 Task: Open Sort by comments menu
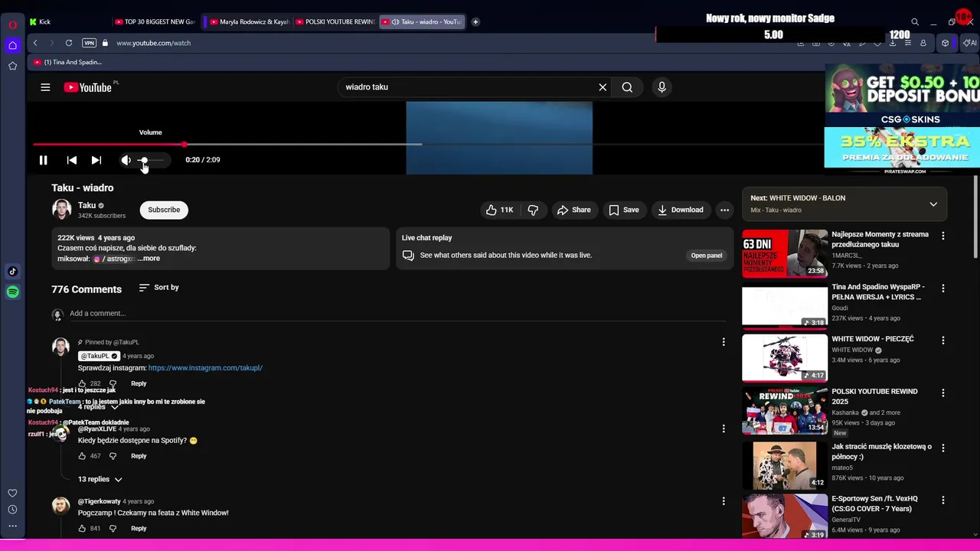pyautogui.click(x=159, y=288)
